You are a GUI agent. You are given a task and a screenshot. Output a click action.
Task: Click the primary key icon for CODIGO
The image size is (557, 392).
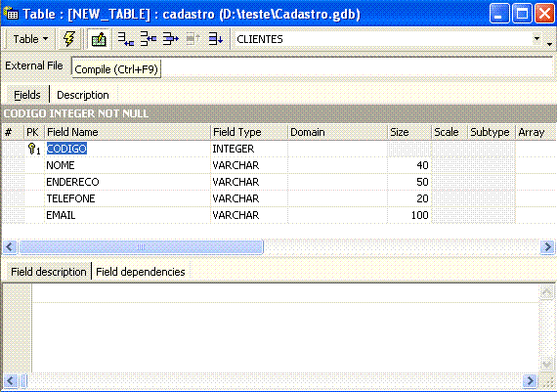coord(34,149)
